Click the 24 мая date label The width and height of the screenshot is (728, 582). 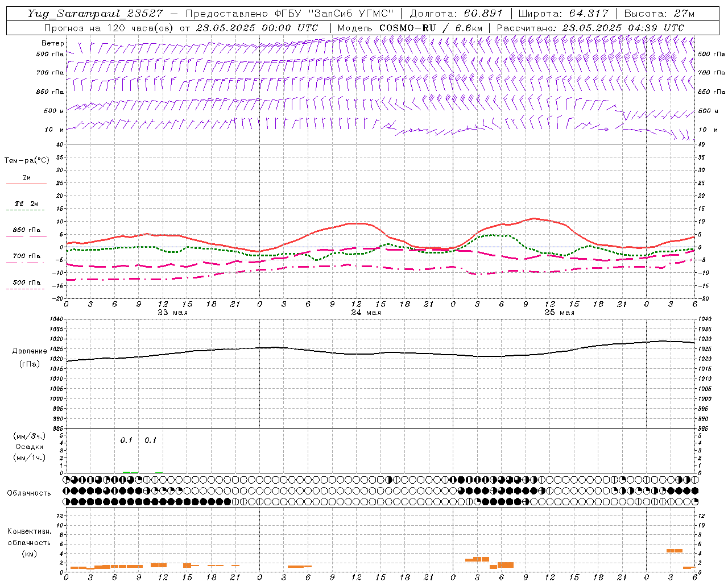coord(366,313)
